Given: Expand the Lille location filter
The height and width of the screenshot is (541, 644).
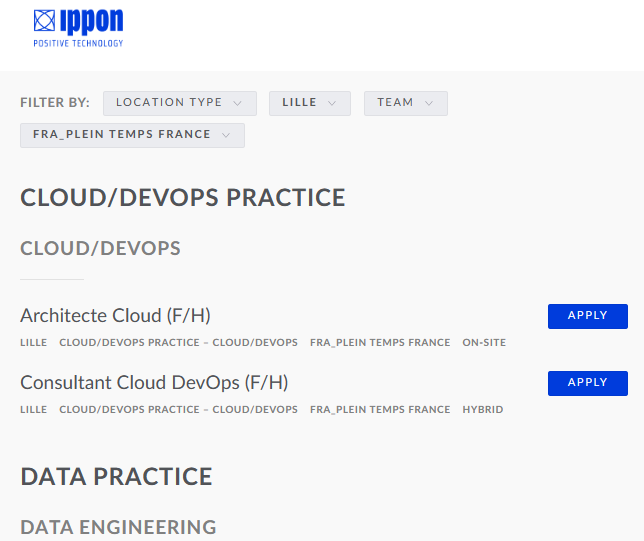Looking at the screenshot, I should pyautogui.click(x=309, y=103).
